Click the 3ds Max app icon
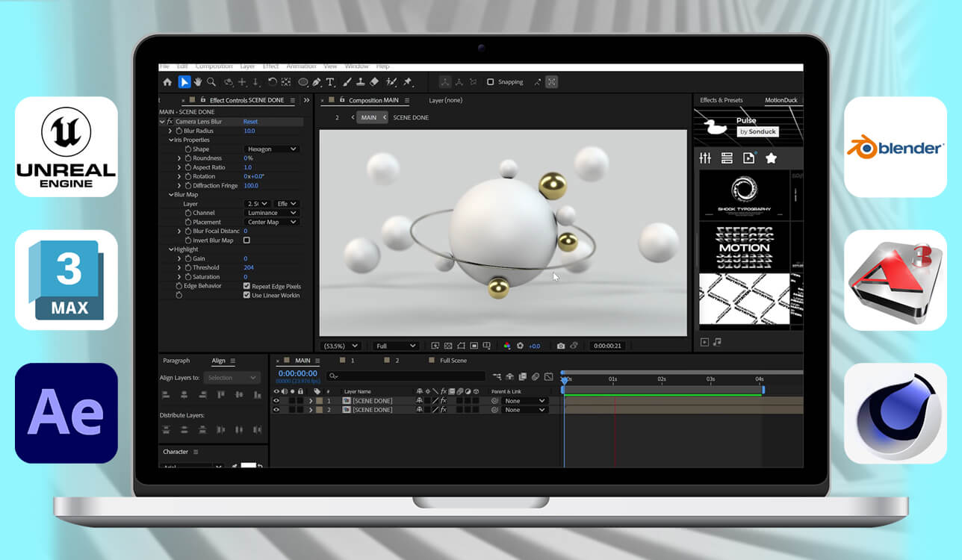Screen dimensions: 962x560 [x=66, y=280]
